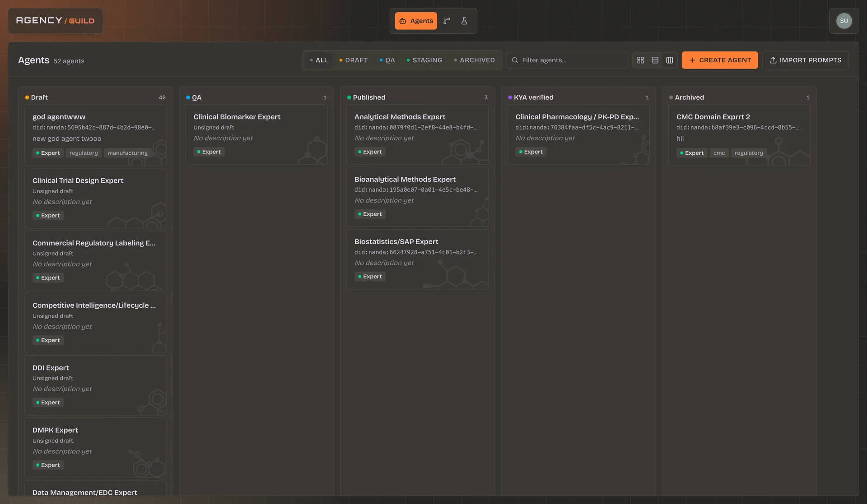Click Expert badge on DDI Expert

coord(48,402)
